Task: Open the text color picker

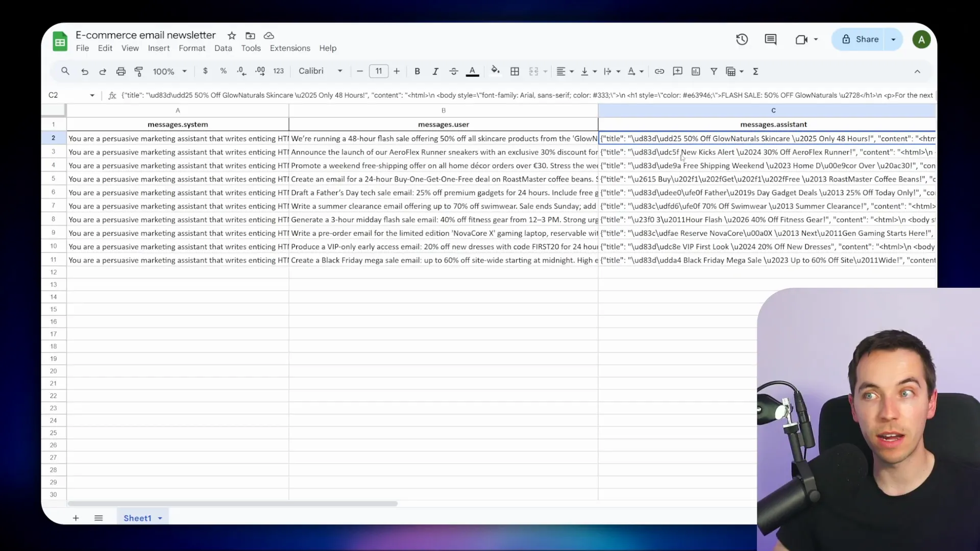Action: pos(473,71)
